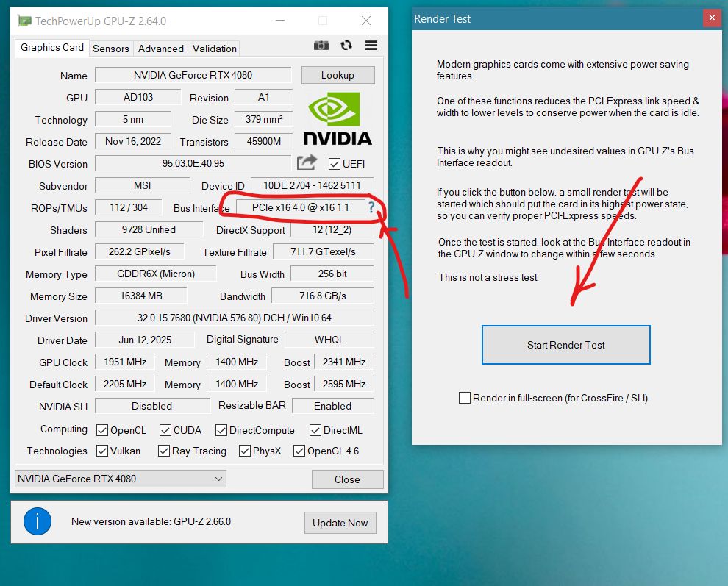Click the Texture Fillrate value 711.7 GTexel/s
This screenshot has width=728, height=586.
(323, 251)
